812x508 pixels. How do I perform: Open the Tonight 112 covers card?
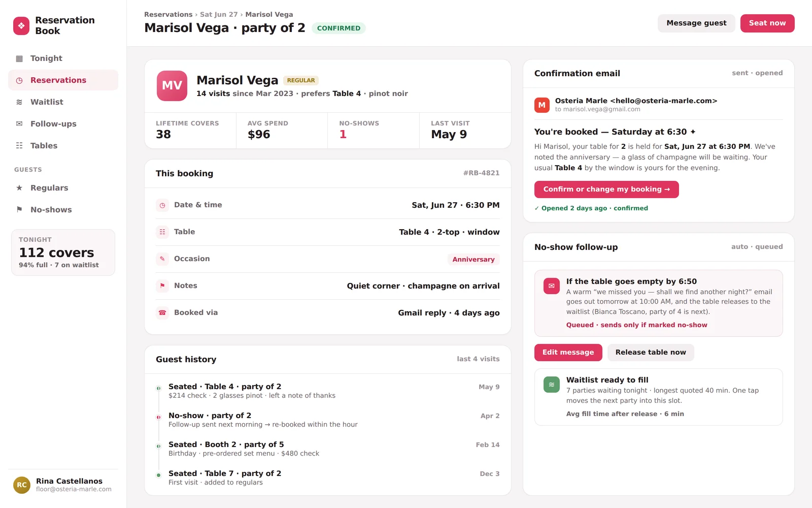tap(63, 252)
